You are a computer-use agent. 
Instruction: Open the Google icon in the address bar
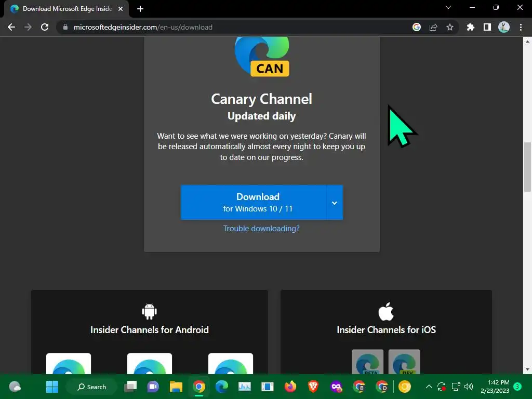click(417, 27)
